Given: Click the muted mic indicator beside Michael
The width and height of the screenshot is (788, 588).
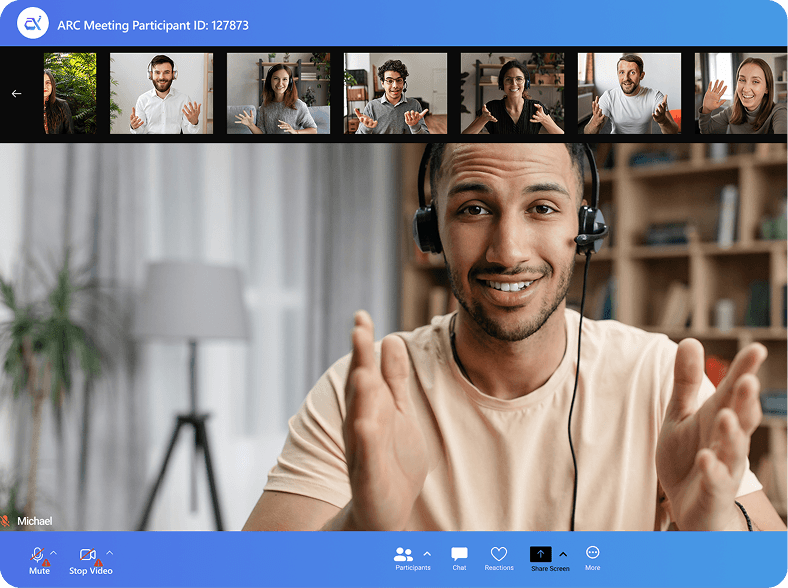Looking at the screenshot, I should 5,521.
